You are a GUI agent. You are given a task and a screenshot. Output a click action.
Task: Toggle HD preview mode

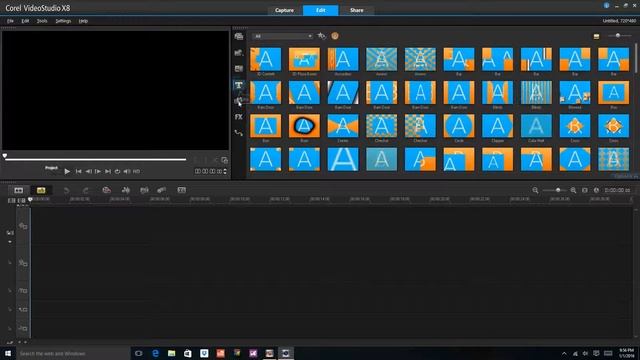(x=137, y=171)
